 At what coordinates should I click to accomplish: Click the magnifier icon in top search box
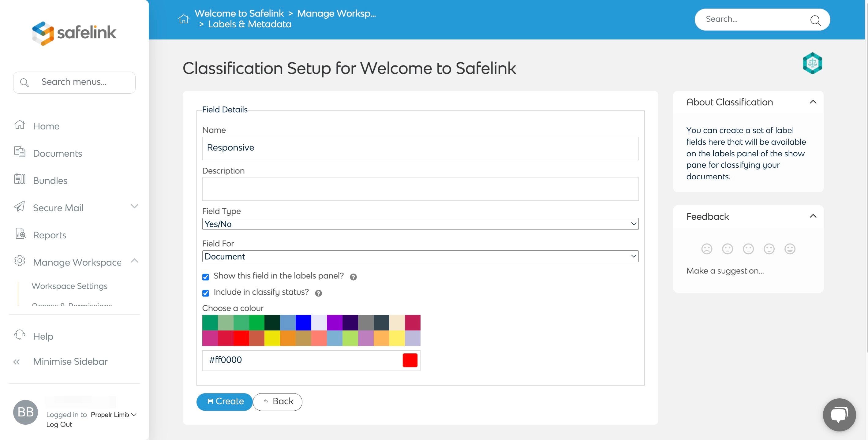(815, 20)
